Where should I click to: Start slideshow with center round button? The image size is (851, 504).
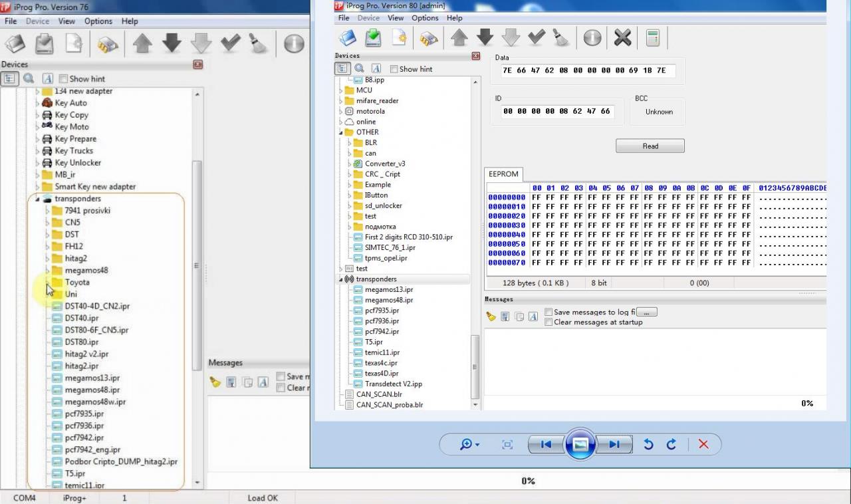[x=580, y=444]
